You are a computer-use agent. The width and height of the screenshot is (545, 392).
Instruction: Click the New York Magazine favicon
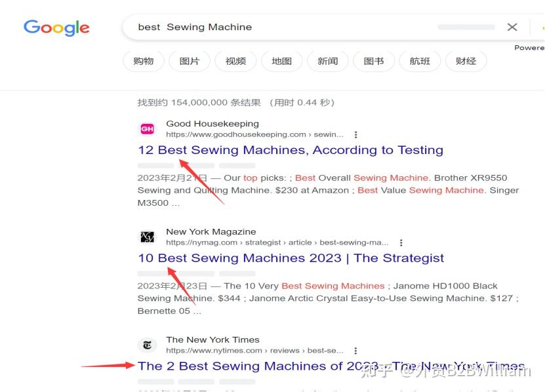pyautogui.click(x=147, y=237)
